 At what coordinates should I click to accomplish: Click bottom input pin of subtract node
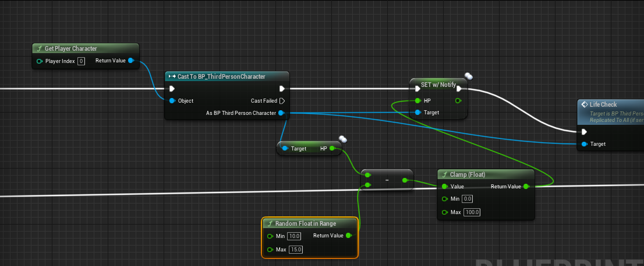coord(367,185)
